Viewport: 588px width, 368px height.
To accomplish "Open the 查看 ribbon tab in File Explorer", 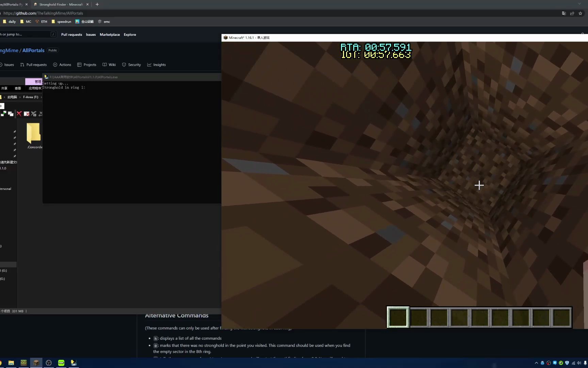I will 18,88.
